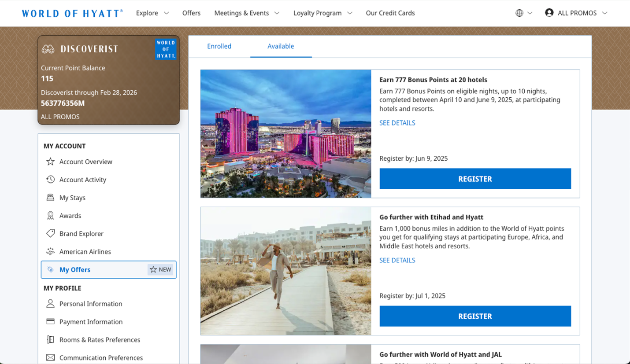Screen dimensions: 630x364
Task: Click the Payment Information card icon
Action: pos(50,322)
